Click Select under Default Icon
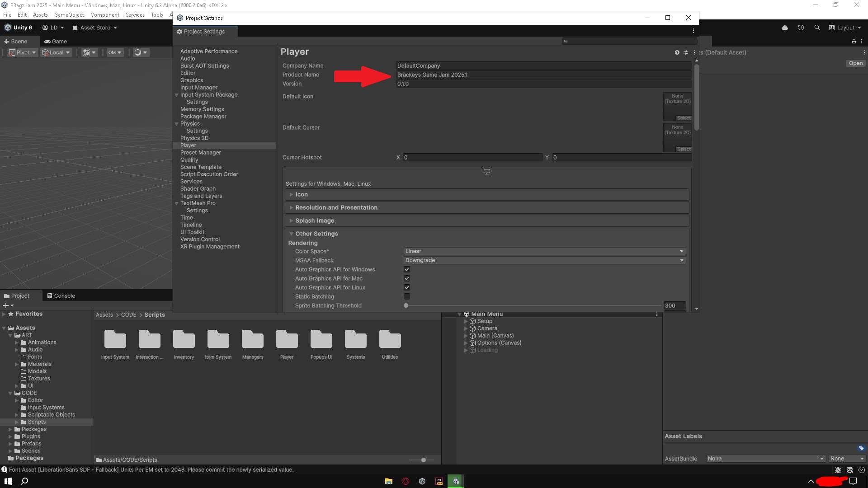 pos(684,118)
